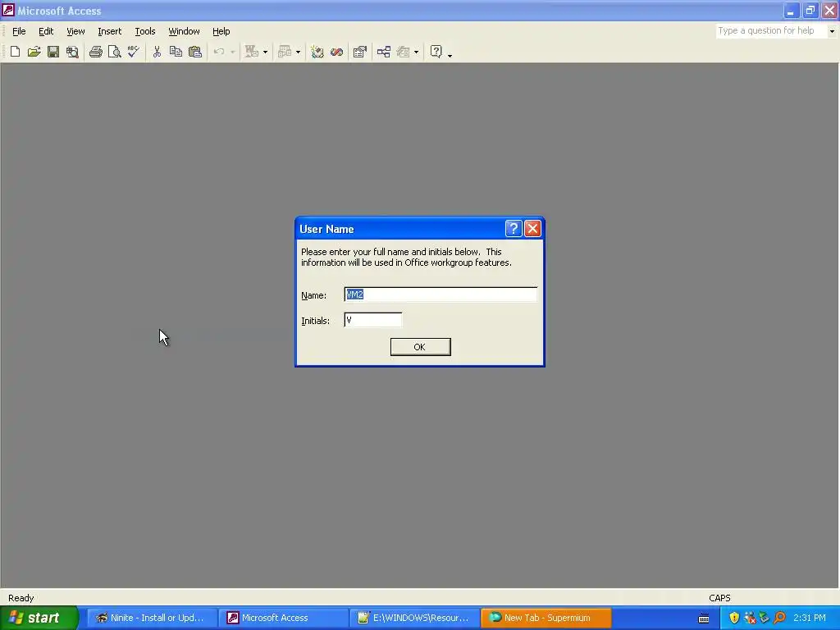Open the help question box dropdown arrow

pyautogui.click(x=832, y=31)
